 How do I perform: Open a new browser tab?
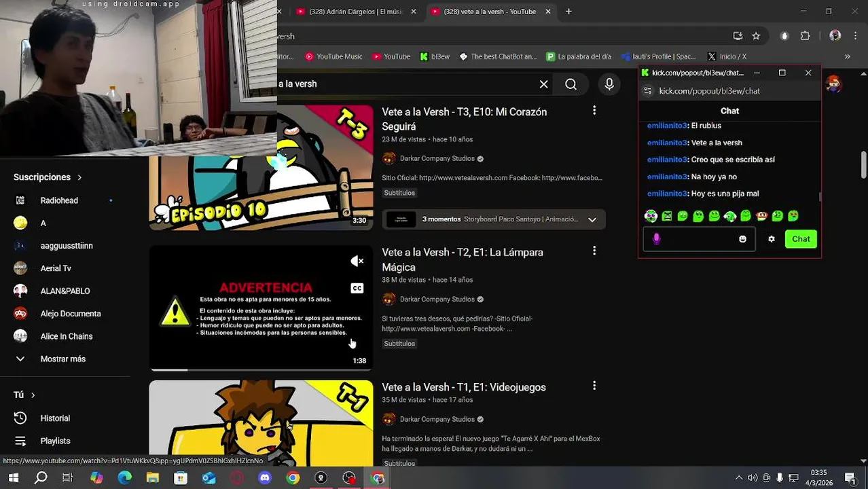click(x=568, y=12)
